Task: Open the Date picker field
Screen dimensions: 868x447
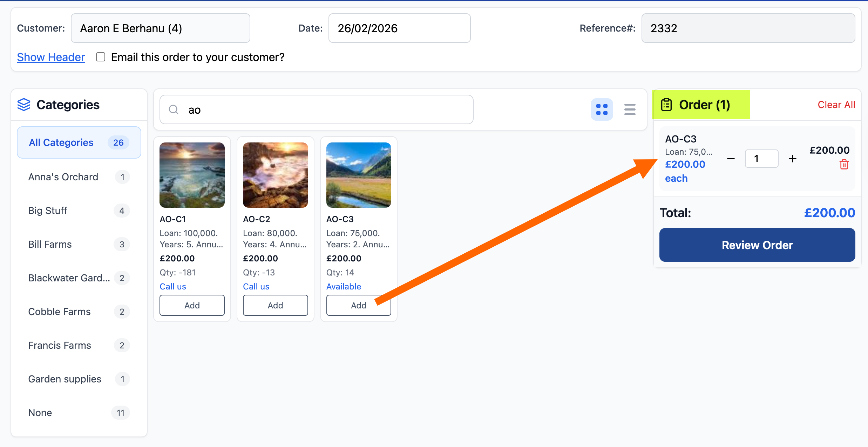Action: [x=399, y=28]
